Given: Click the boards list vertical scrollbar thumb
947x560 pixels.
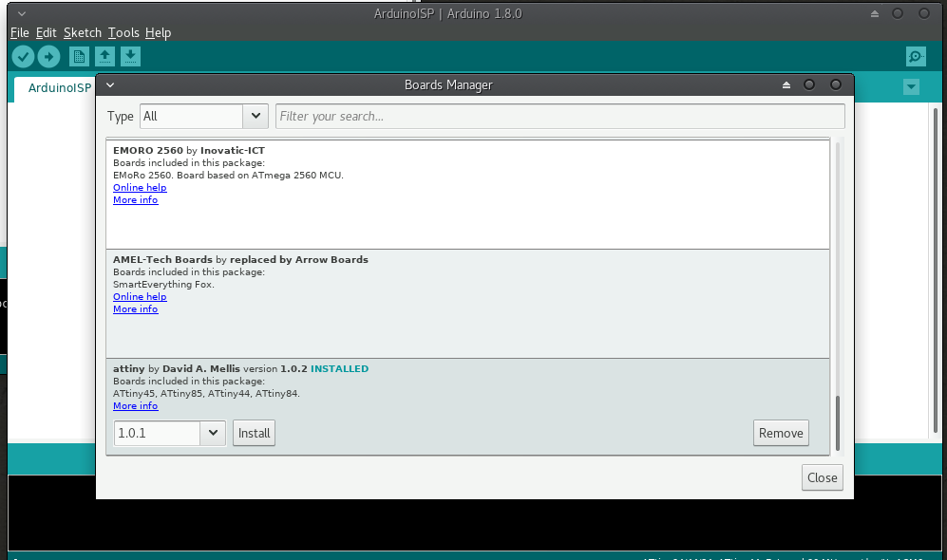Looking at the screenshot, I should [x=838, y=423].
